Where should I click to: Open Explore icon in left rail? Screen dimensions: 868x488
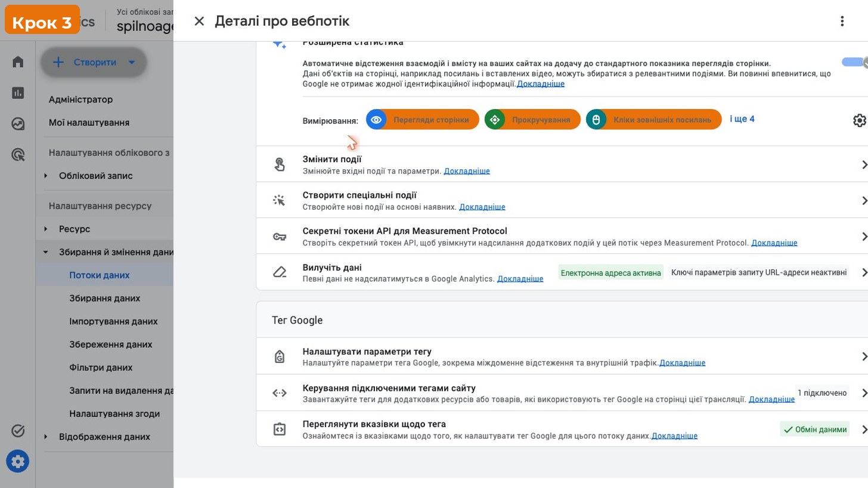[x=18, y=124]
